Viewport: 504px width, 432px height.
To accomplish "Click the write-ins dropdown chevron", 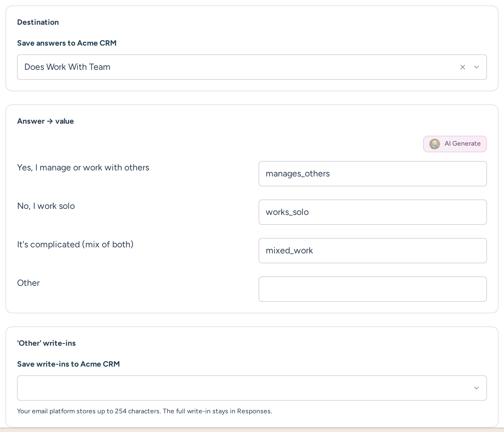I will (476, 388).
